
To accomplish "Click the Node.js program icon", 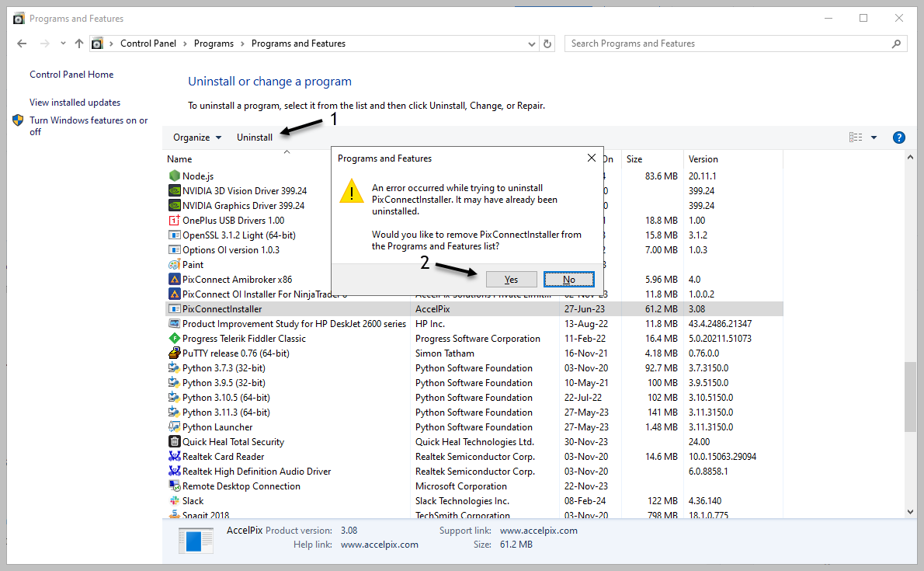I will (x=175, y=176).
